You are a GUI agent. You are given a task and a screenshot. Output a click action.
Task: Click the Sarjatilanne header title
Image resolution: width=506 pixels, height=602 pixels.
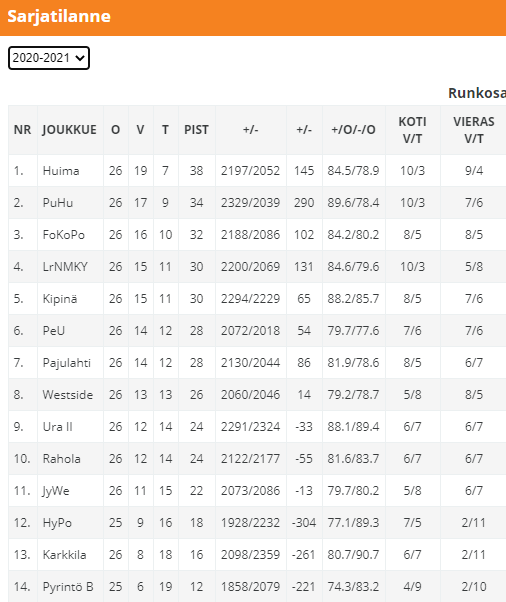point(59,17)
